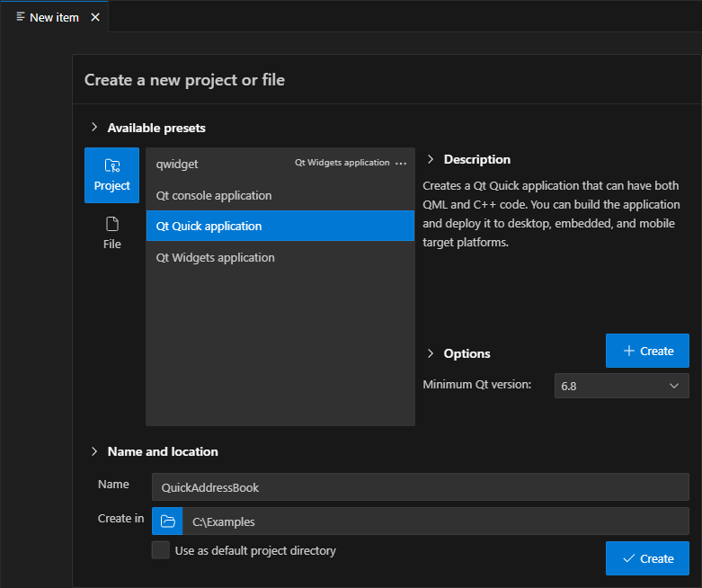702x588 pixels.
Task: Click the Create in path field
Action: pyautogui.click(x=436, y=521)
